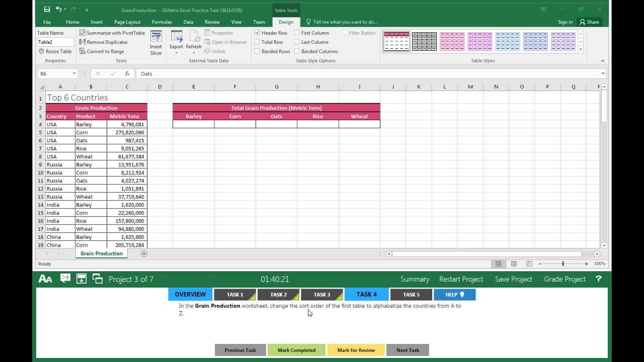Click the Mark Completed button
The image size is (644, 362).
click(x=296, y=350)
